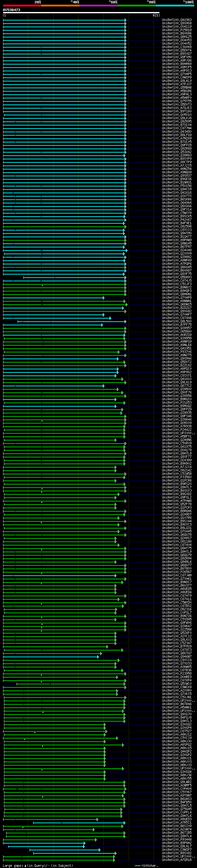This screenshot has height=868, width=197.
Task: Select hit label UniRef100_Q75T55
Action: pos(177,101)
